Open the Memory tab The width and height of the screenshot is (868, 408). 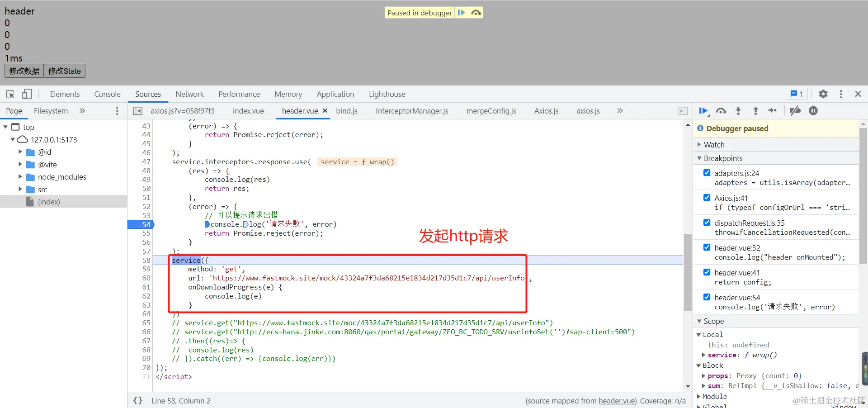(288, 94)
